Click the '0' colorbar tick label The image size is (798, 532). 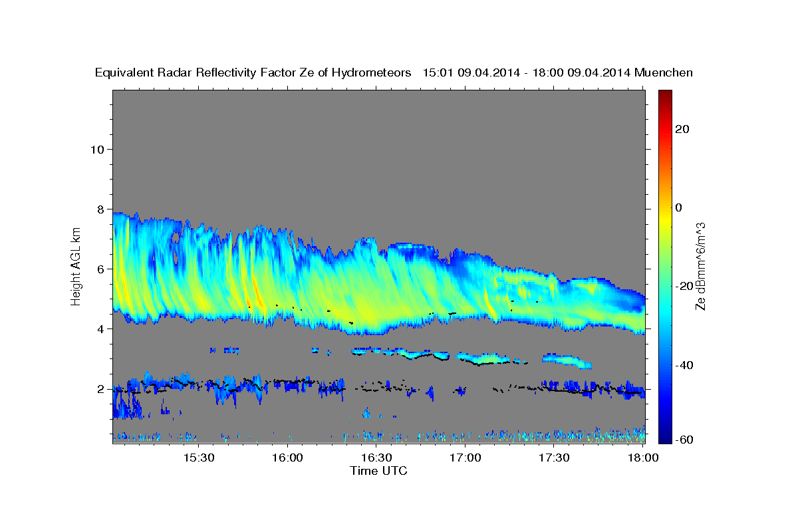[678, 207]
